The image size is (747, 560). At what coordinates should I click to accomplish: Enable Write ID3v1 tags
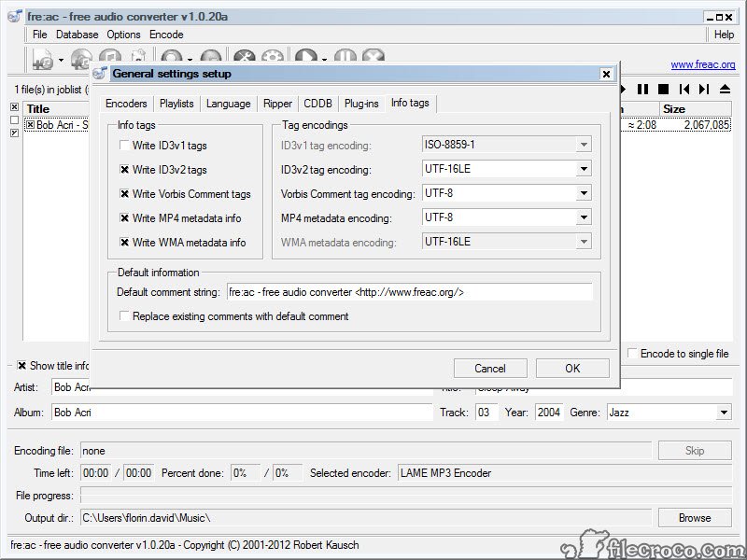point(124,146)
